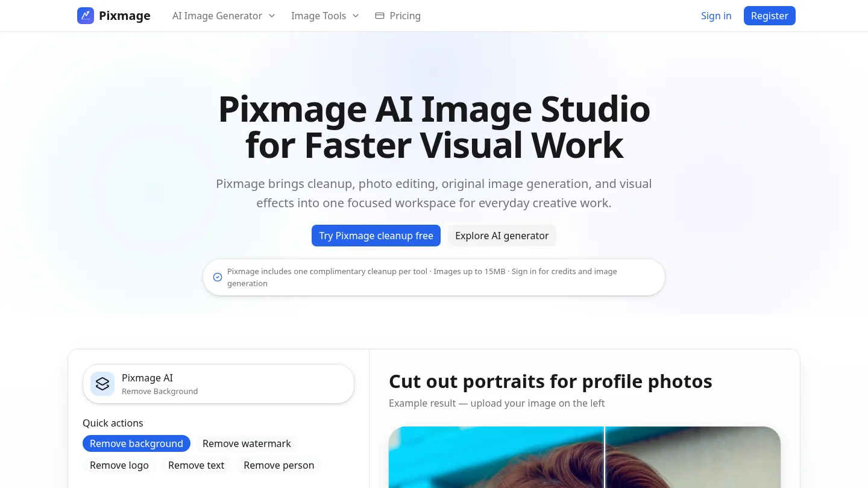Click the Register button
Screen dimensions: 868x488
(x=770, y=16)
